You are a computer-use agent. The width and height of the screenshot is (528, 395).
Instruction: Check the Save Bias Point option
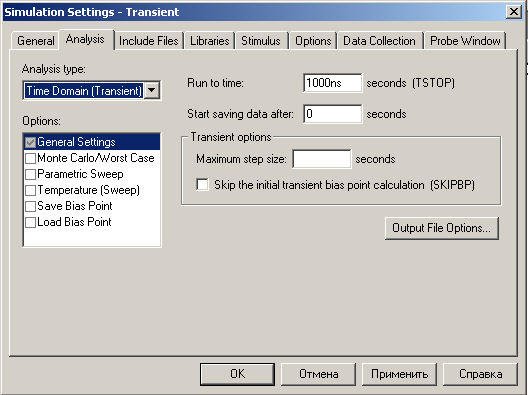(30, 206)
